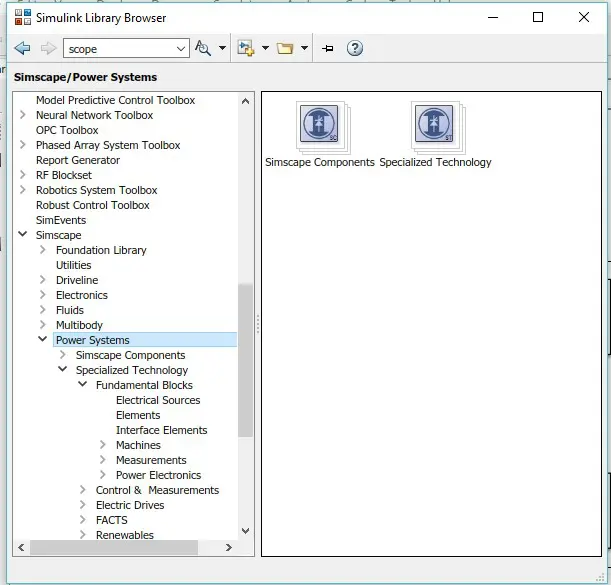Open help with question mark icon
The height and width of the screenshot is (585, 611).
pos(354,48)
